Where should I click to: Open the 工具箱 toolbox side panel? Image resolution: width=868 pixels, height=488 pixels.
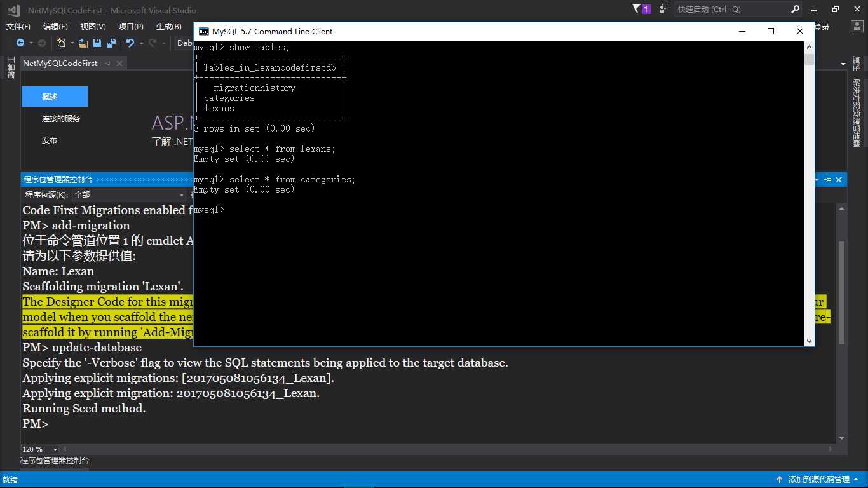point(10,68)
